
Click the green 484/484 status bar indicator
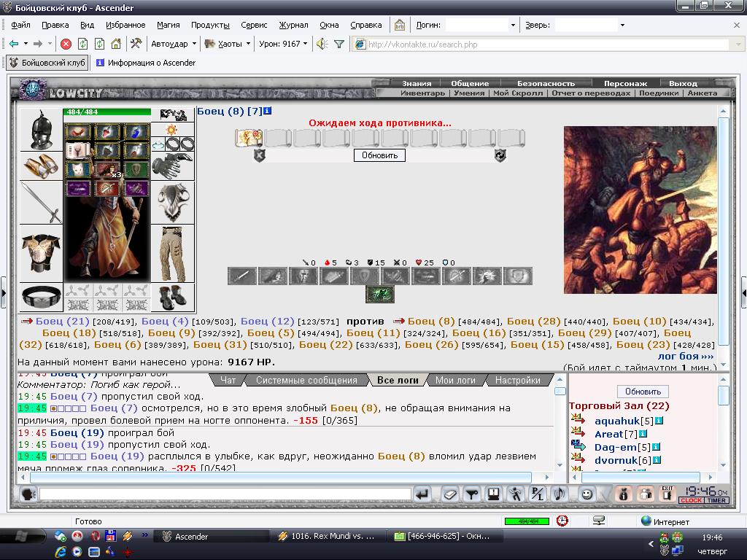coord(527,521)
